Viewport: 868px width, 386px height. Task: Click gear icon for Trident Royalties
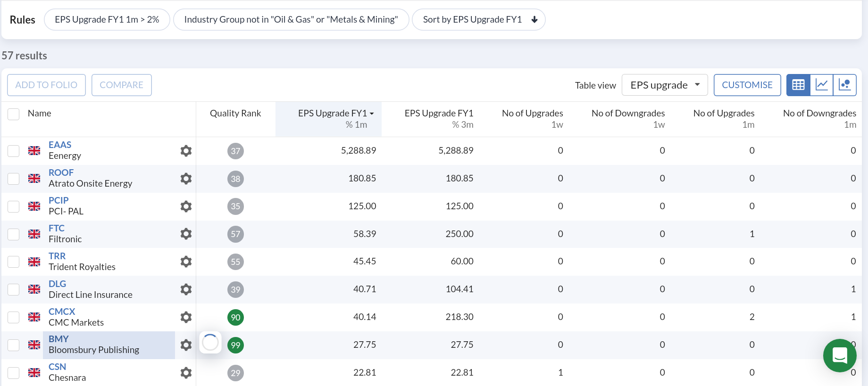coord(186,262)
